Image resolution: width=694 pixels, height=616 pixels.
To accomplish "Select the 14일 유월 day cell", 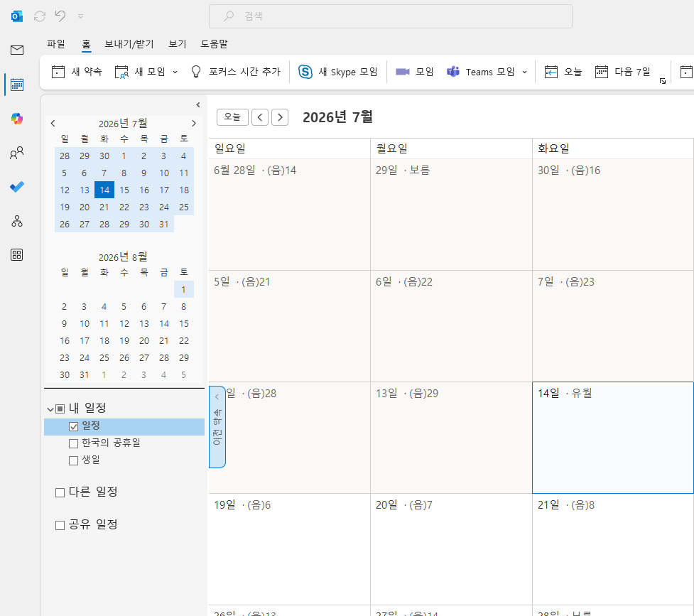I will 612,438.
